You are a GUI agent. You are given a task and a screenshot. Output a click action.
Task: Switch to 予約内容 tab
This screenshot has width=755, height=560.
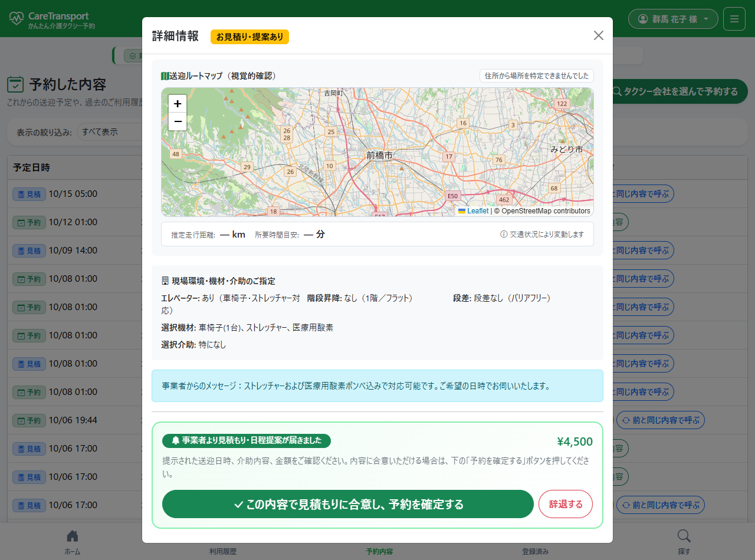click(379, 551)
